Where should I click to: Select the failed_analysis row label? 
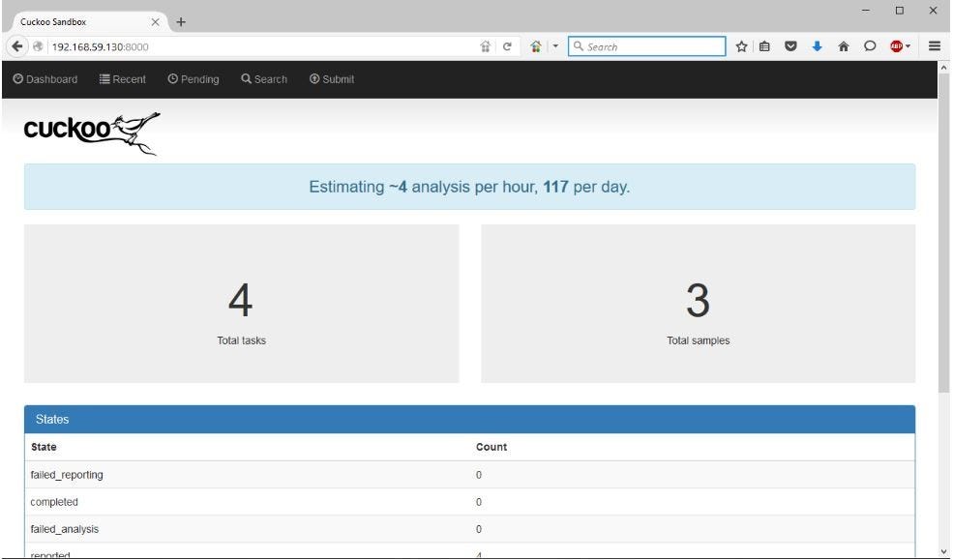pos(65,530)
